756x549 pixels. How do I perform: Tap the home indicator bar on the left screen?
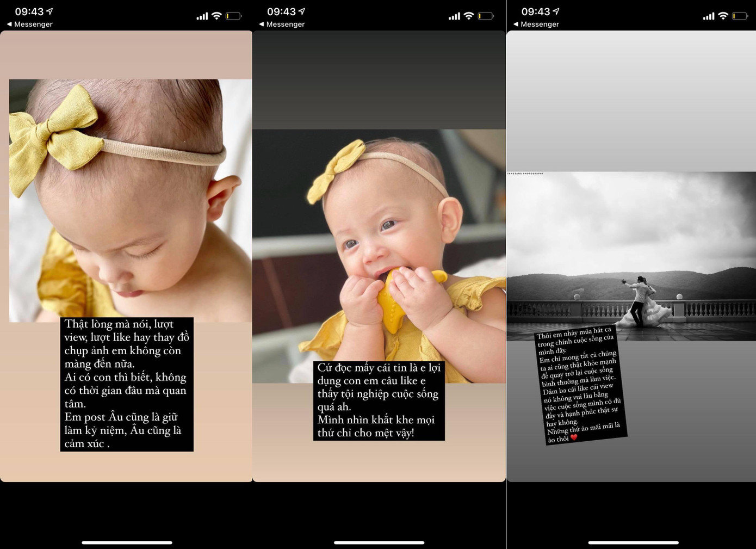[127, 542]
